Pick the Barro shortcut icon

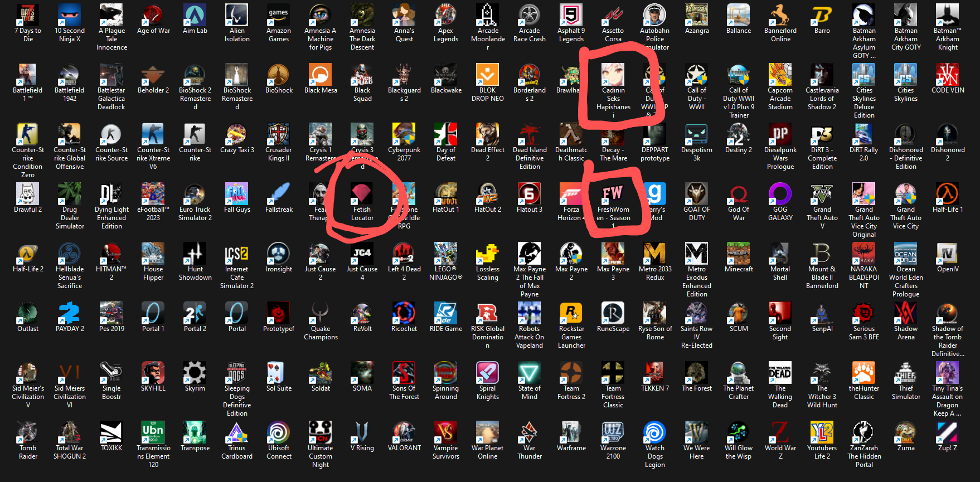(x=822, y=14)
